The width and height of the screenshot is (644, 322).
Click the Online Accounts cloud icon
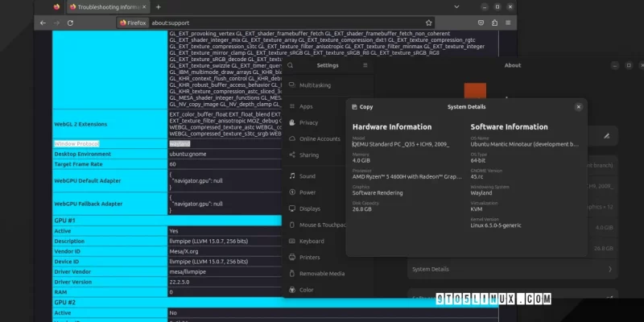292,138
